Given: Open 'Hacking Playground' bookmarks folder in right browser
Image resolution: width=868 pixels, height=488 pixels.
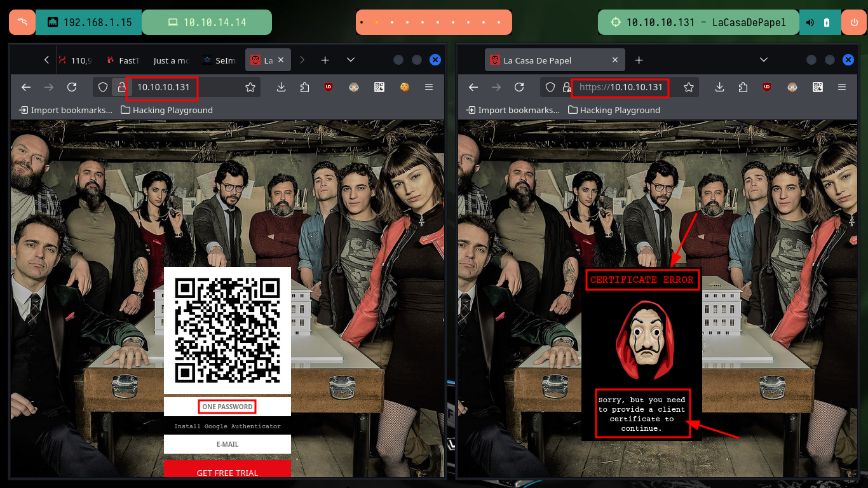Looking at the screenshot, I should [x=614, y=110].
